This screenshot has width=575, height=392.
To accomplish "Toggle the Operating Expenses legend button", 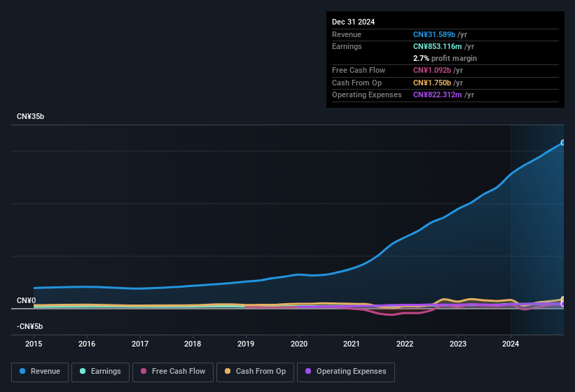I will click(346, 372).
